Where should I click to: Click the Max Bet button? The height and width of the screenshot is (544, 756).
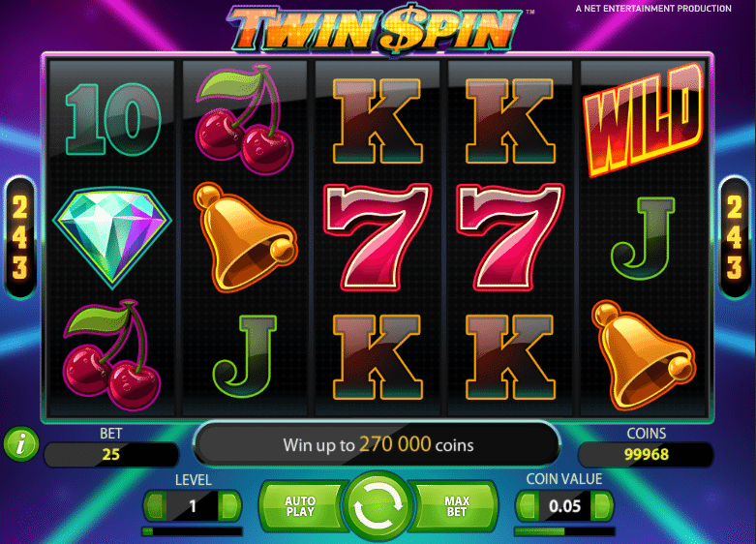[x=457, y=506]
